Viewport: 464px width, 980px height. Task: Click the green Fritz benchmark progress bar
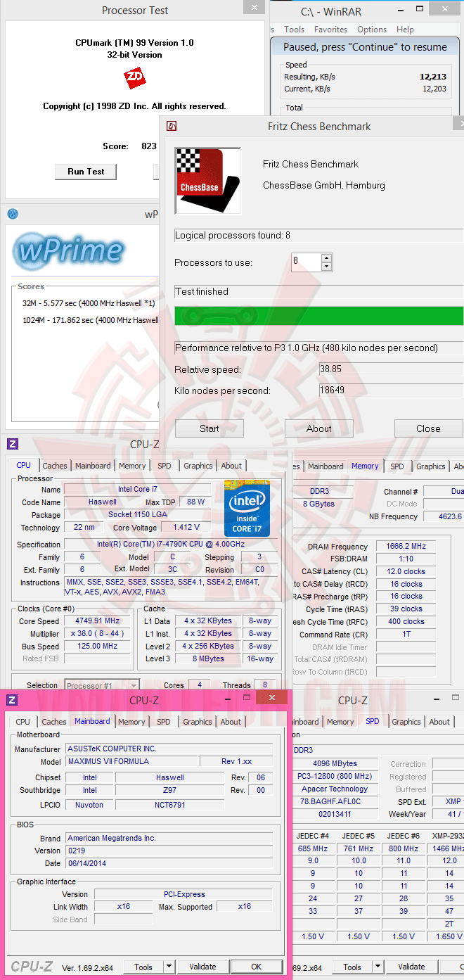319,316
